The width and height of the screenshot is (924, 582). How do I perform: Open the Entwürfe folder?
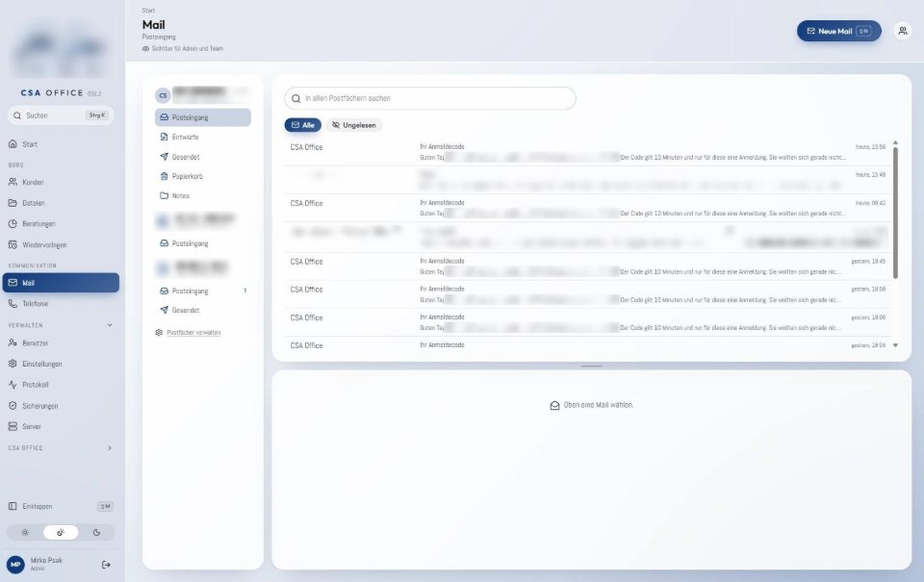203,137
